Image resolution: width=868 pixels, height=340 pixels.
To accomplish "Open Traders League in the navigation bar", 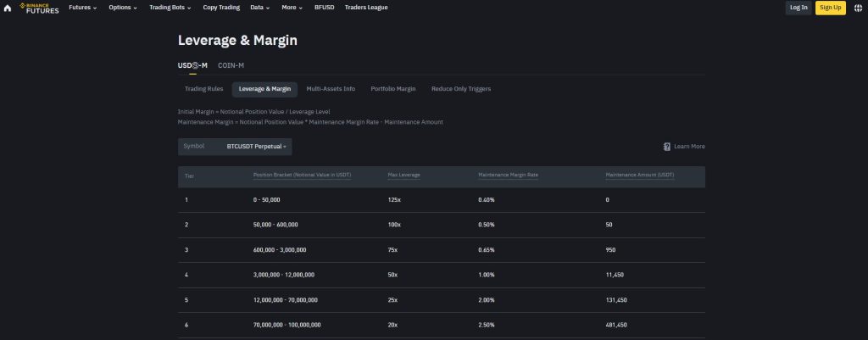I will 366,8.
